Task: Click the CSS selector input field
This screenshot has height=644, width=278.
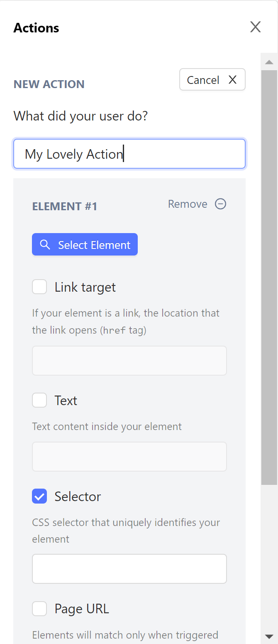Action: 129,568
